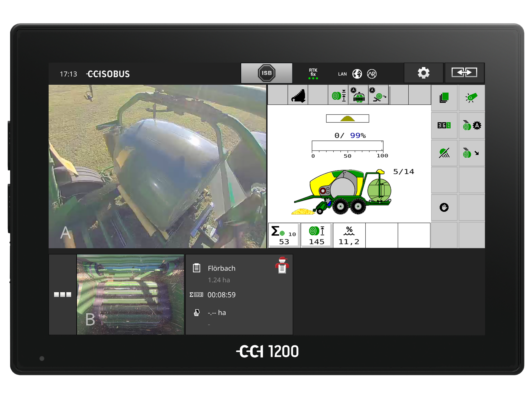This screenshot has width=532, height=399.
Task: Toggle the work light softkey
Action: (471, 98)
